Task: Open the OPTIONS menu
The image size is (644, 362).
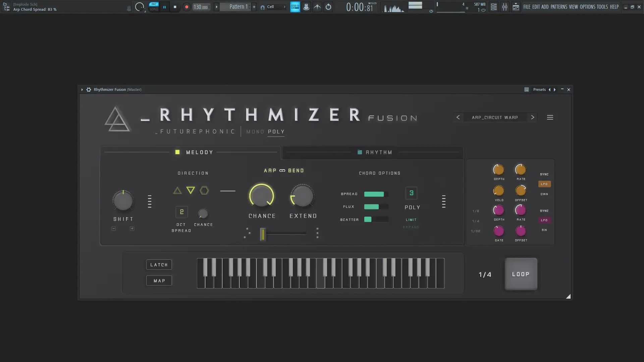Action: [x=587, y=7]
